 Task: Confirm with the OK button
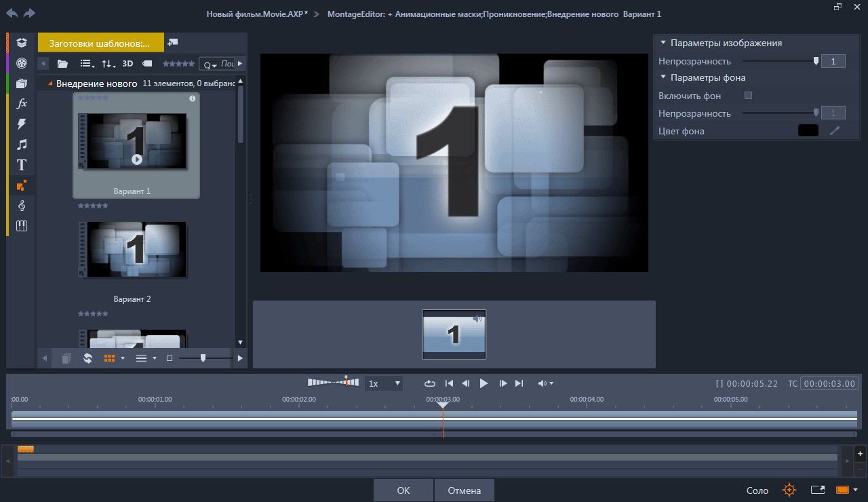tap(403, 490)
